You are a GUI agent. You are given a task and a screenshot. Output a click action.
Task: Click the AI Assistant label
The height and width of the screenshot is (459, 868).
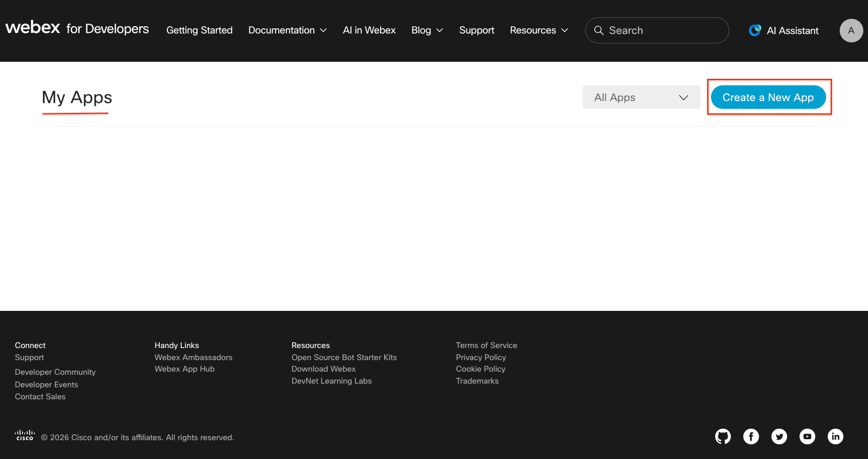pyautogui.click(x=793, y=31)
